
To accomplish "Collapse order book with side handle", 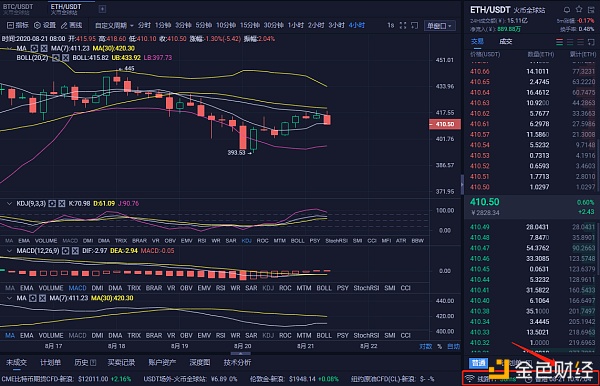I will click(x=462, y=184).
